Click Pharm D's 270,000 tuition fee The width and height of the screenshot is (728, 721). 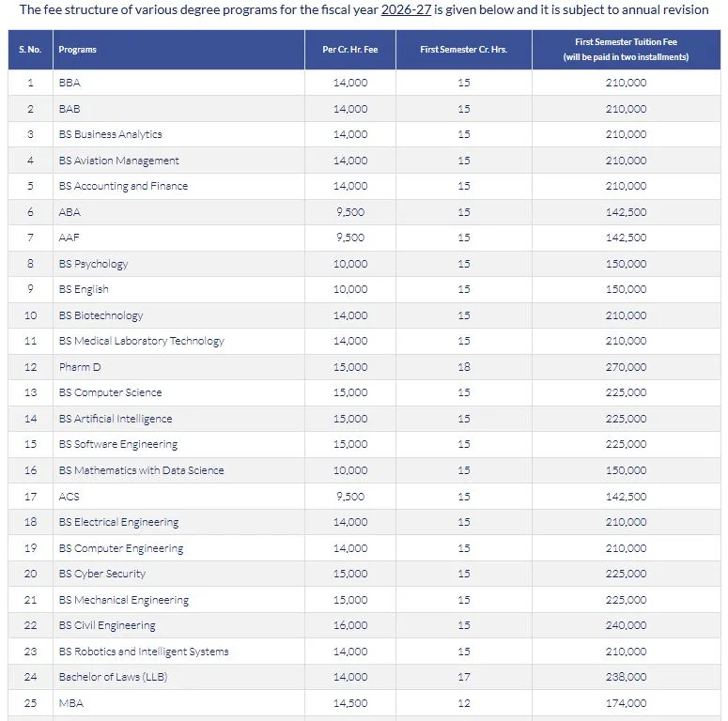coord(626,367)
